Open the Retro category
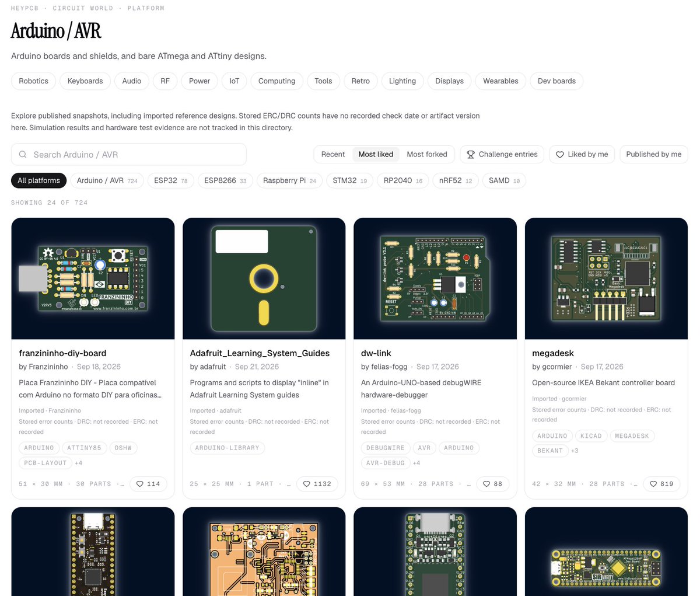Screen dimensions: 700x596 360,81
